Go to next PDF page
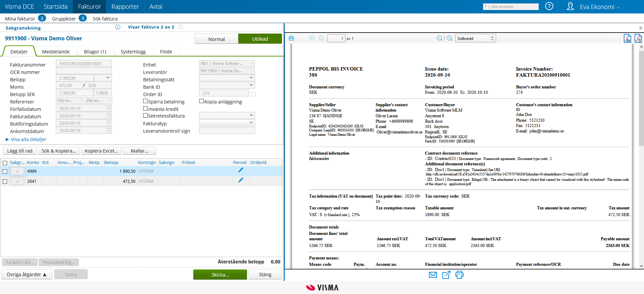Screen dimensions: 644x294 [321, 38]
